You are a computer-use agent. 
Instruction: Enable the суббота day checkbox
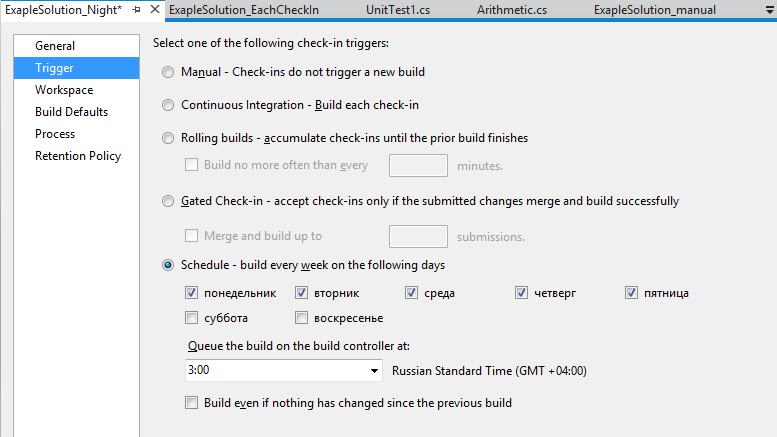[192, 318]
